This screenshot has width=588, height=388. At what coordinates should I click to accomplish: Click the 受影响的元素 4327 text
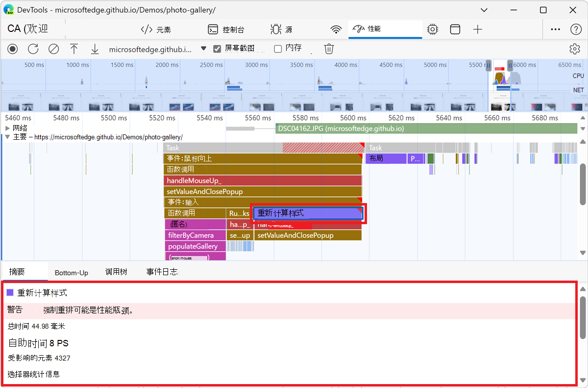click(39, 358)
